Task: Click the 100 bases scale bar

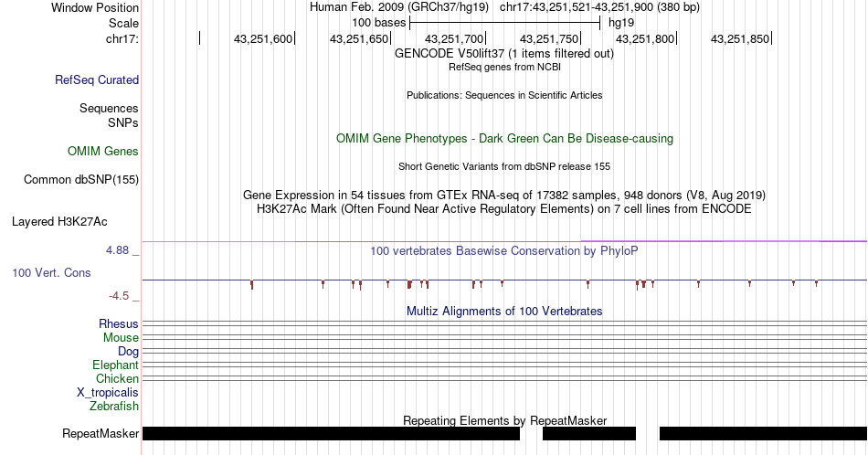Action: click(505, 23)
